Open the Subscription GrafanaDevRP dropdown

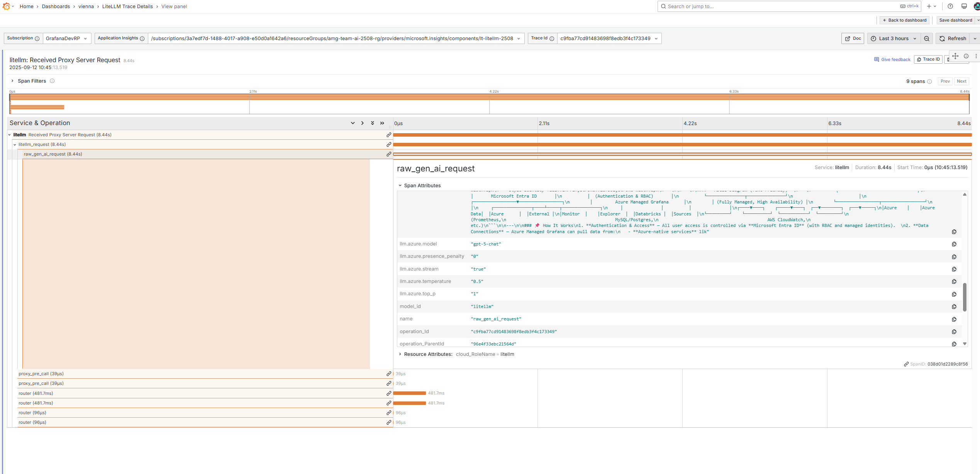coord(66,39)
